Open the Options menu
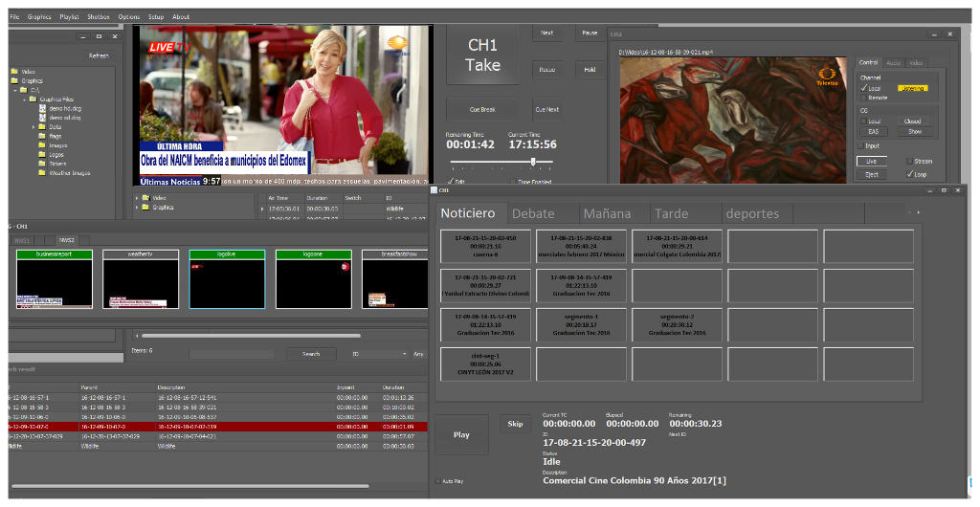This screenshot has width=980, height=507. pos(129,17)
